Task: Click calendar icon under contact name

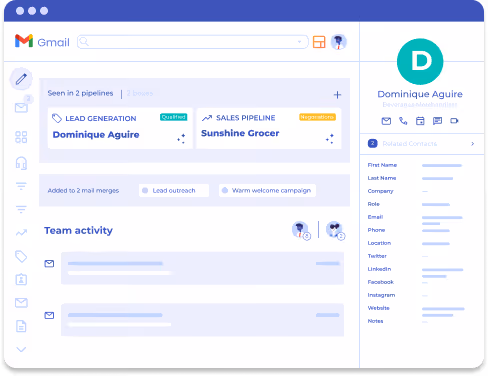Action: coord(420,121)
